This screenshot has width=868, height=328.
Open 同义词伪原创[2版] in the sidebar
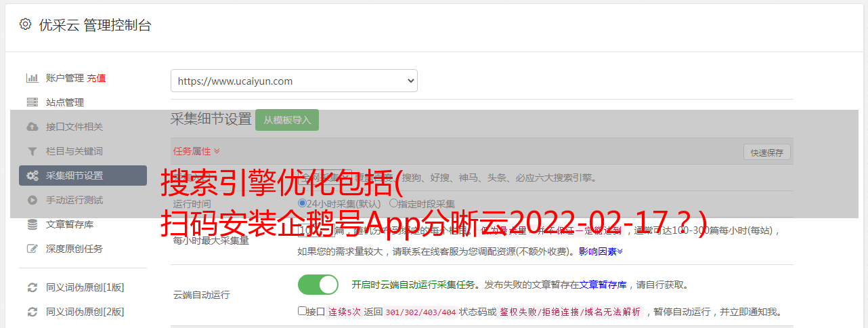pyautogui.click(x=85, y=312)
